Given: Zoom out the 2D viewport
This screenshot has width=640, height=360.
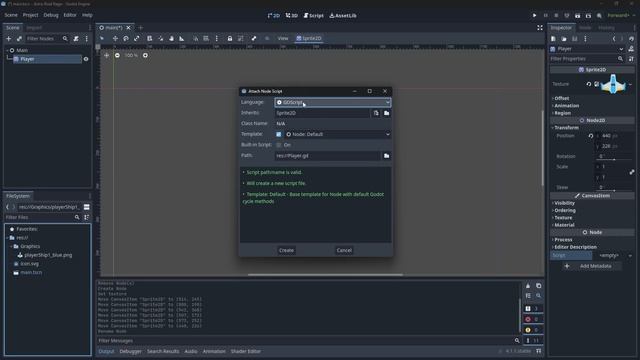Looking at the screenshot, I should tap(117, 55).
